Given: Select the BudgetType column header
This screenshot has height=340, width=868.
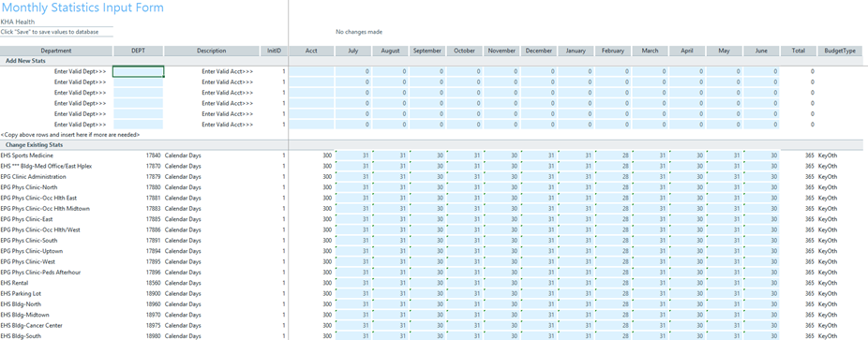Looking at the screenshot, I should pos(840,51).
